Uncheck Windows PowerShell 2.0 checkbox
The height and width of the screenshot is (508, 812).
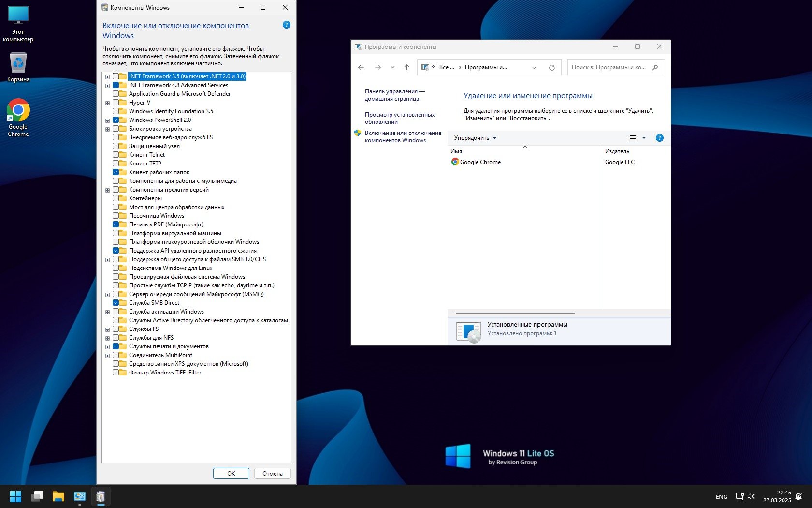[116, 120]
